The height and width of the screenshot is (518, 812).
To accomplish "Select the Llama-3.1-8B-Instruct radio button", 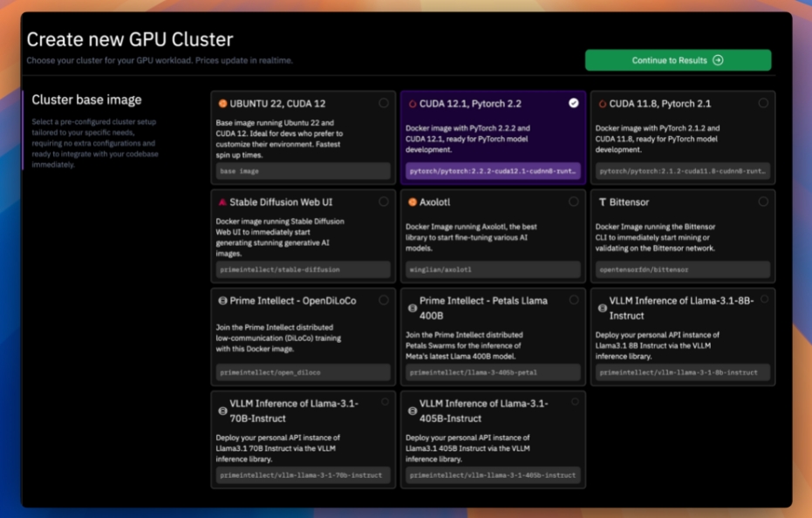I will click(x=764, y=299).
